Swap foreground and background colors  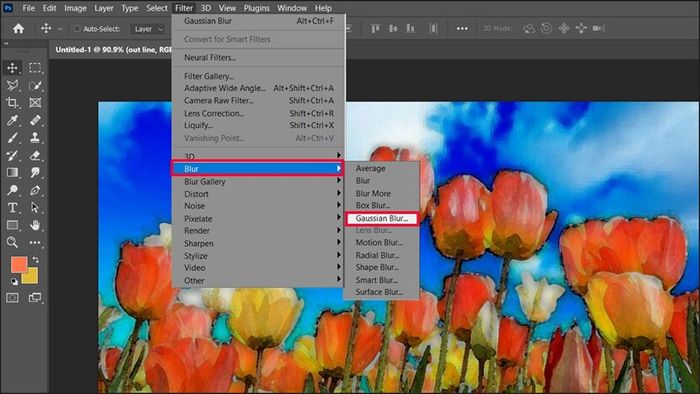click(x=35, y=260)
